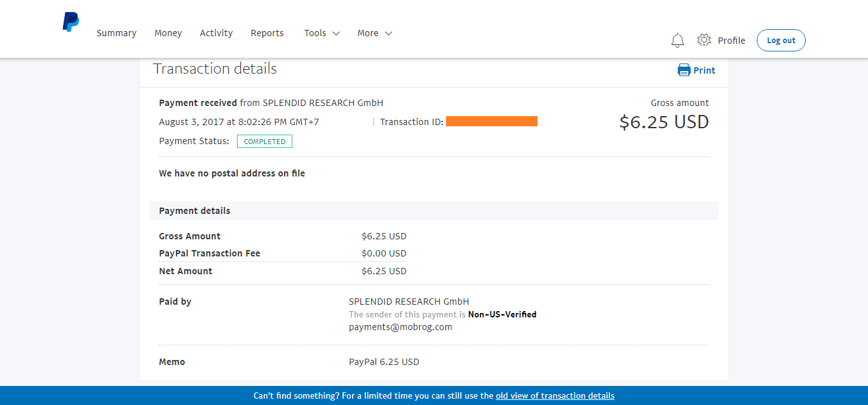Open the Reports menu item
Viewport: 868px width, 405px height.
coord(267,33)
